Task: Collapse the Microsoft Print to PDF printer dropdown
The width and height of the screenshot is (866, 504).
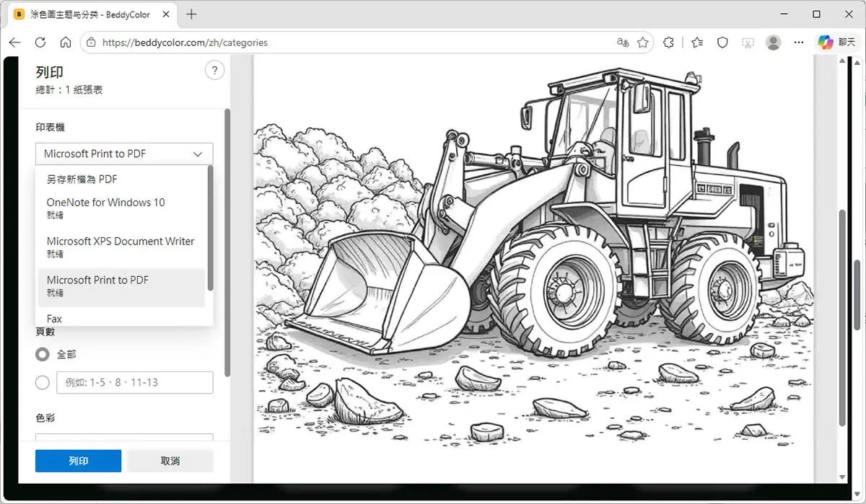Action: click(124, 154)
